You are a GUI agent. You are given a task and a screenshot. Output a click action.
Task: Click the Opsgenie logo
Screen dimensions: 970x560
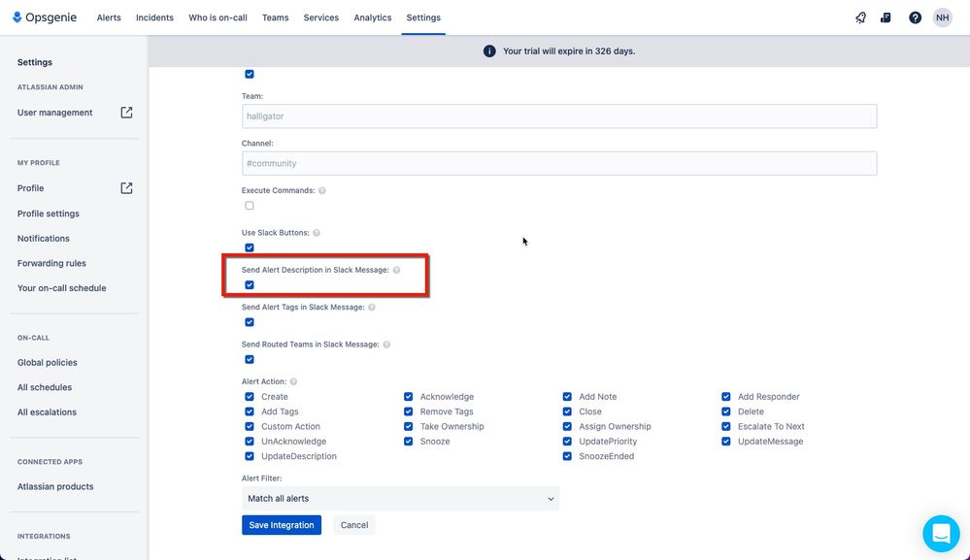(45, 17)
